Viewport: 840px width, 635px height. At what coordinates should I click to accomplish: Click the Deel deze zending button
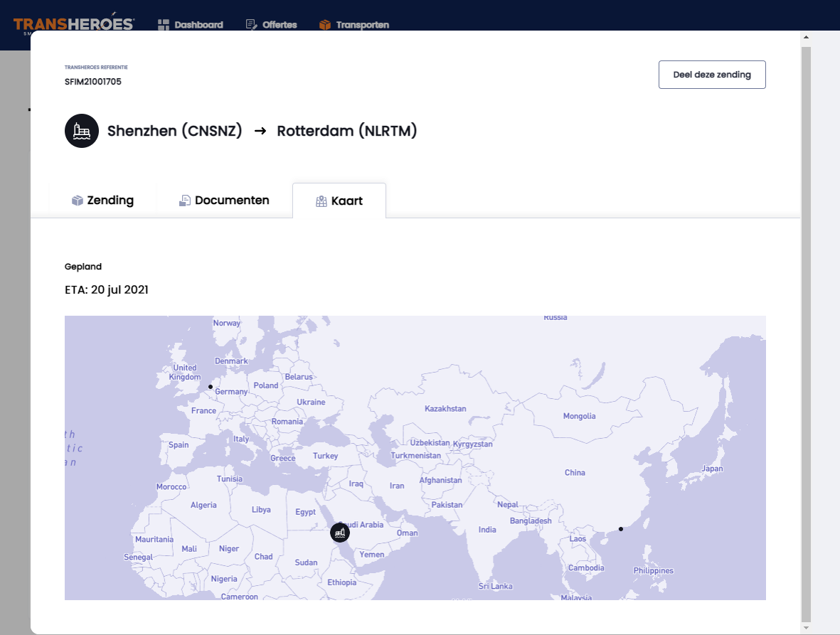point(712,75)
